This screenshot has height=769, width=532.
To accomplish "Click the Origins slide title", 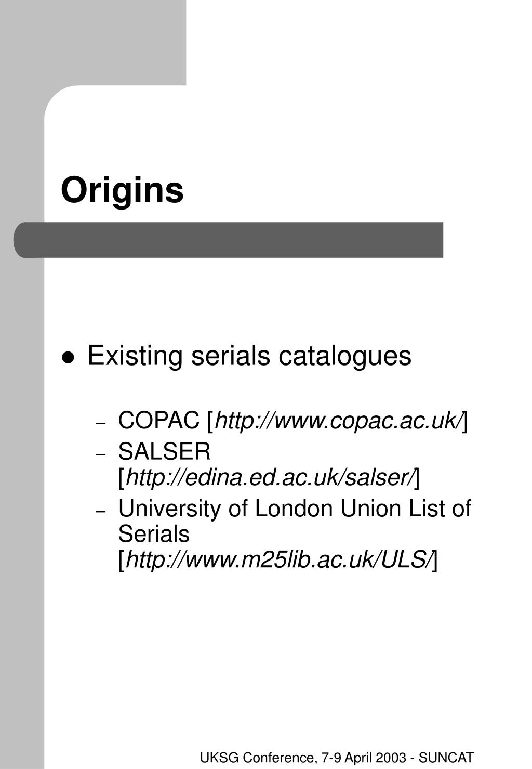I will [x=122, y=191].
